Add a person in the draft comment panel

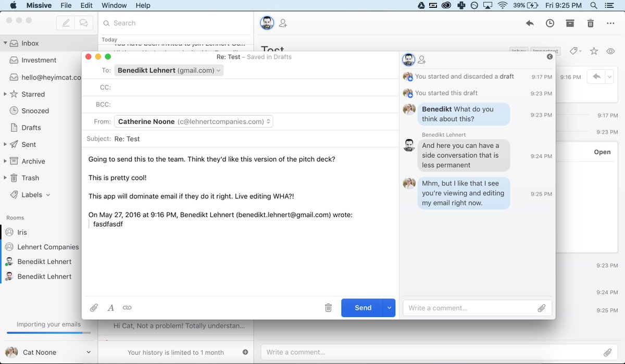pyautogui.click(x=422, y=60)
